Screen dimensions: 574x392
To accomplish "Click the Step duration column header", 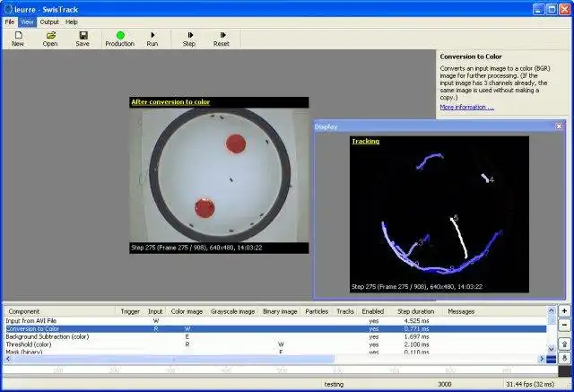I will coord(416,311).
